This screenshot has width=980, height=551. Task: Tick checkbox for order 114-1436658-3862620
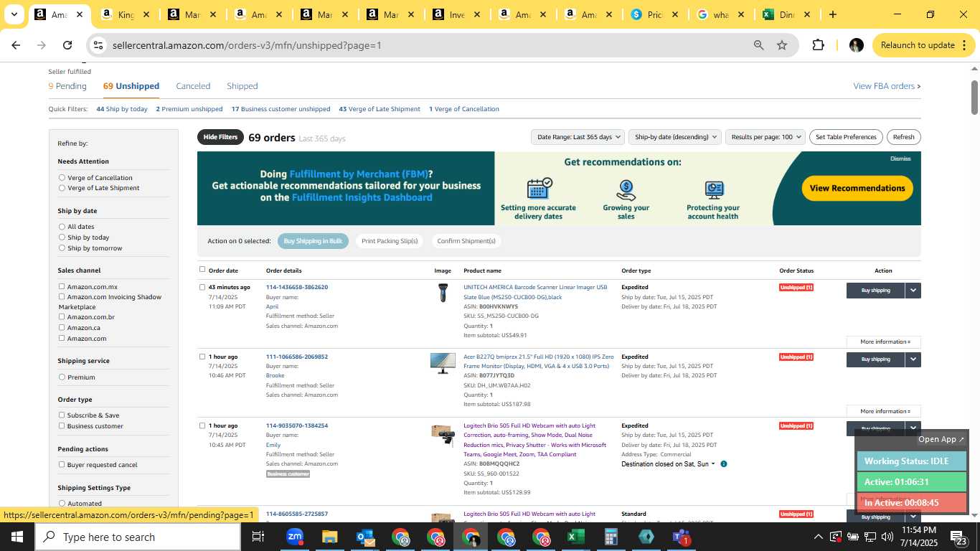pos(202,287)
